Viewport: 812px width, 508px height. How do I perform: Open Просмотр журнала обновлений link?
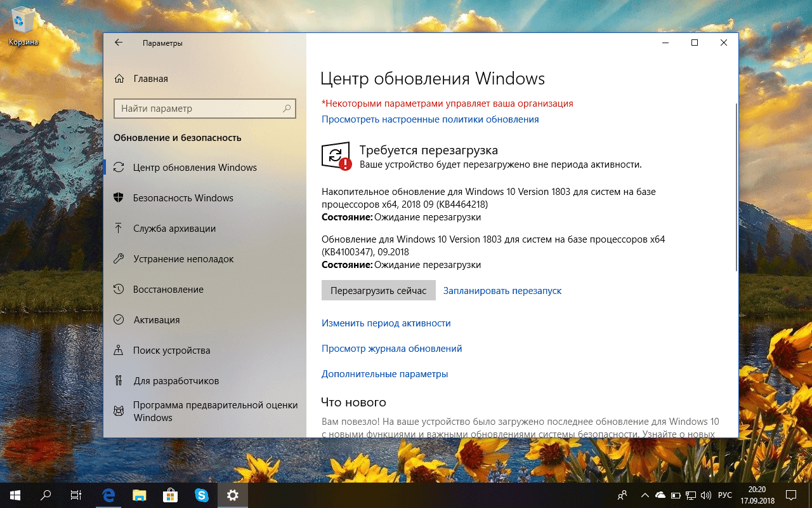(391, 348)
